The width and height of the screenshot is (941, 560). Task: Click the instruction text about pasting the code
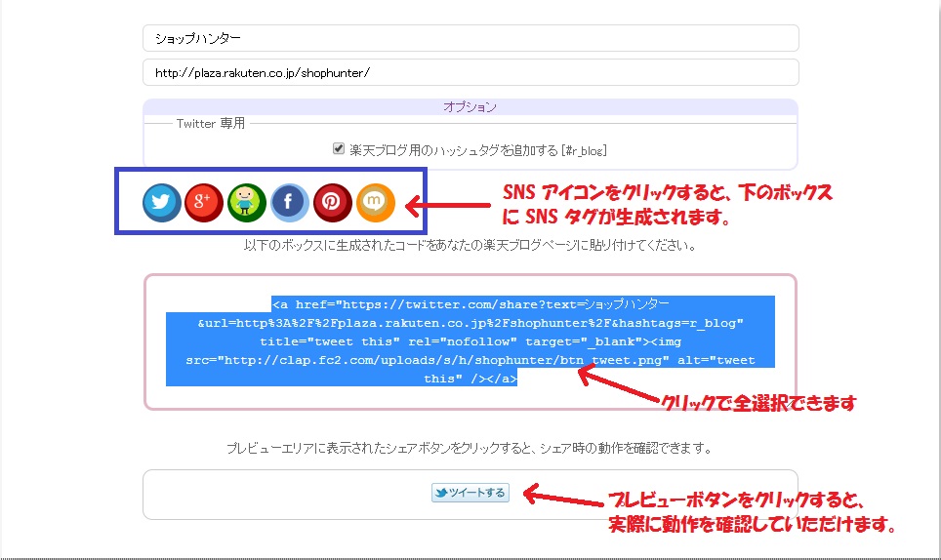tap(470, 245)
